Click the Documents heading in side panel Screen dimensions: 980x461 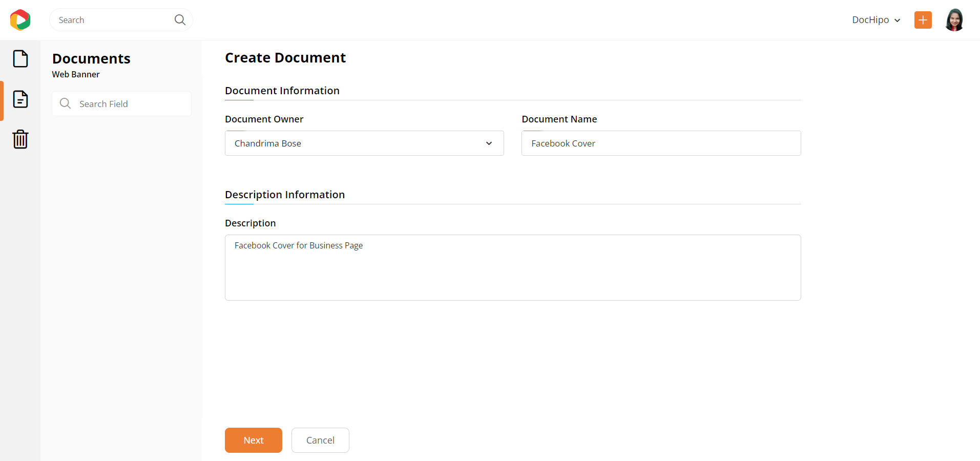pyautogui.click(x=91, y=59)
